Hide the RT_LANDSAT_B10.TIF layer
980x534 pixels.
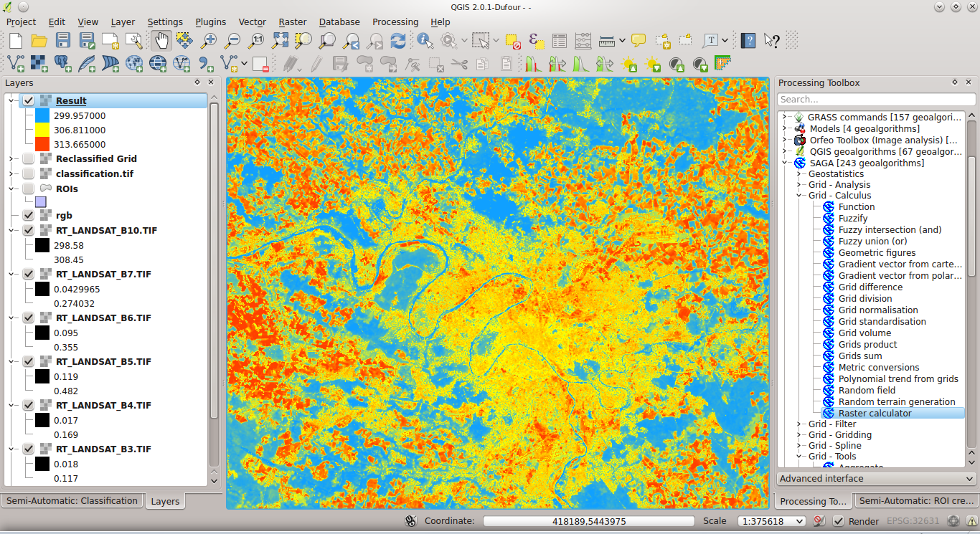pyautogui.click(x=28, y=230)
